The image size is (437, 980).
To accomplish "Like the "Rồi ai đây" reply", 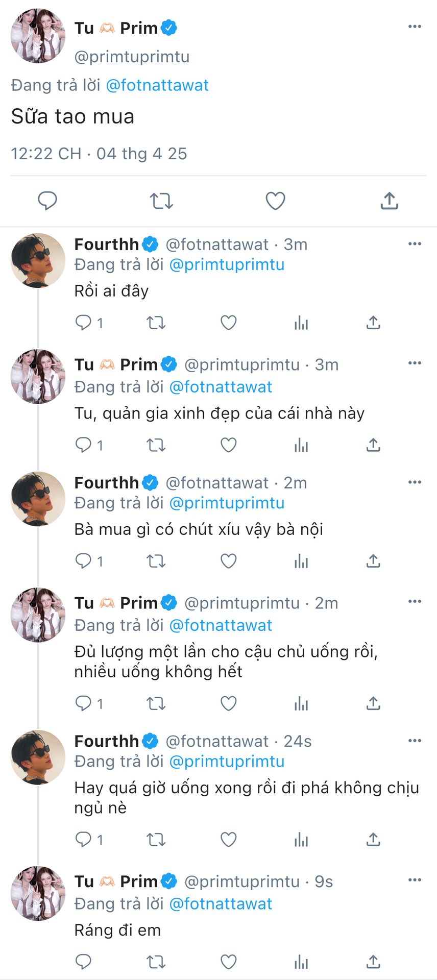I will point(228,323).
